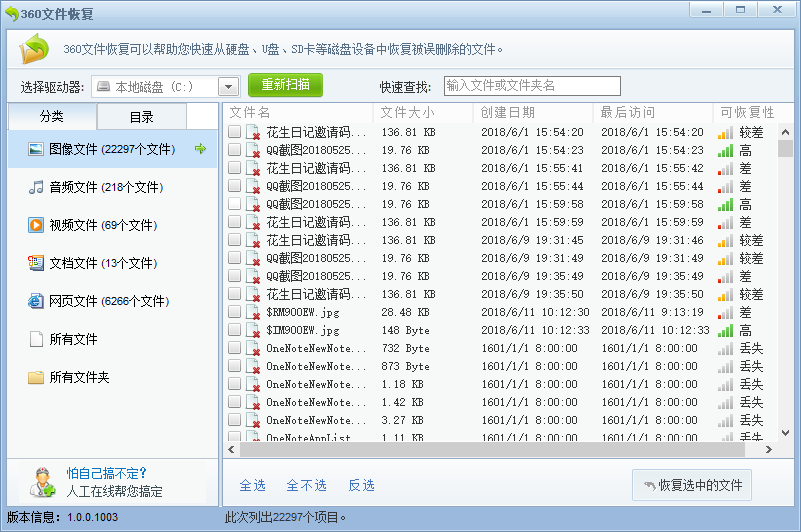
Task: Click file icon of row created 15:59:58
Action: 253,204
